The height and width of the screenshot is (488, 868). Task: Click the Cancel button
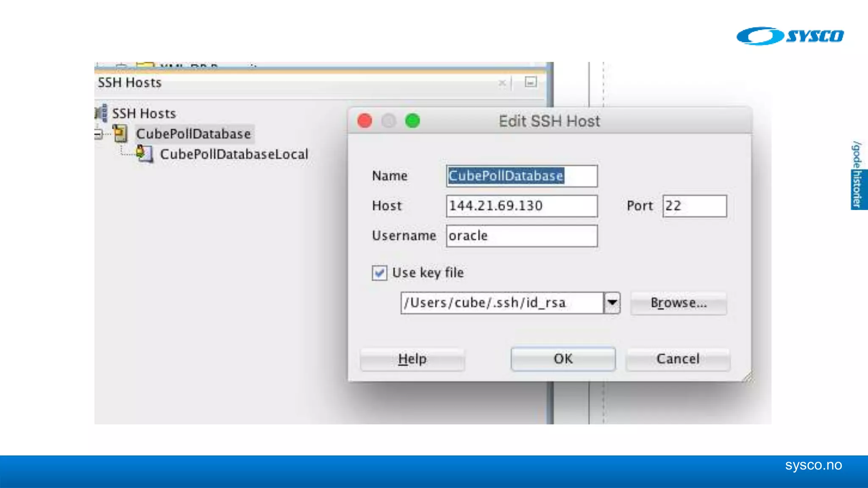(677, 359)
